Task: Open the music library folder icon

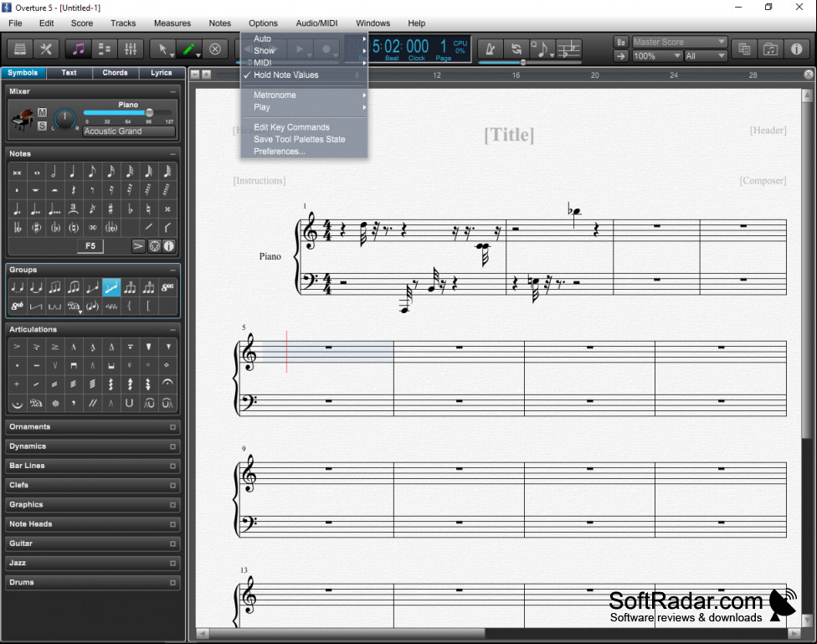Action: [x=770, y=49]
